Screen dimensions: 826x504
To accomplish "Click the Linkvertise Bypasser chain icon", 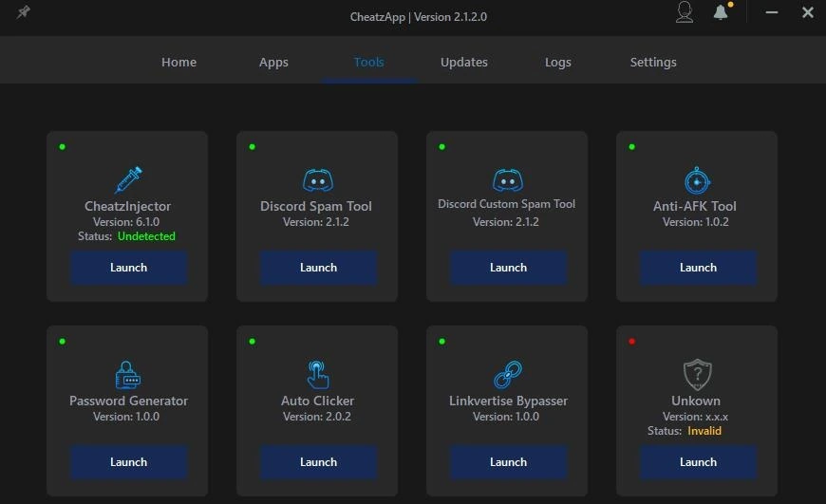I will point(508,375).
